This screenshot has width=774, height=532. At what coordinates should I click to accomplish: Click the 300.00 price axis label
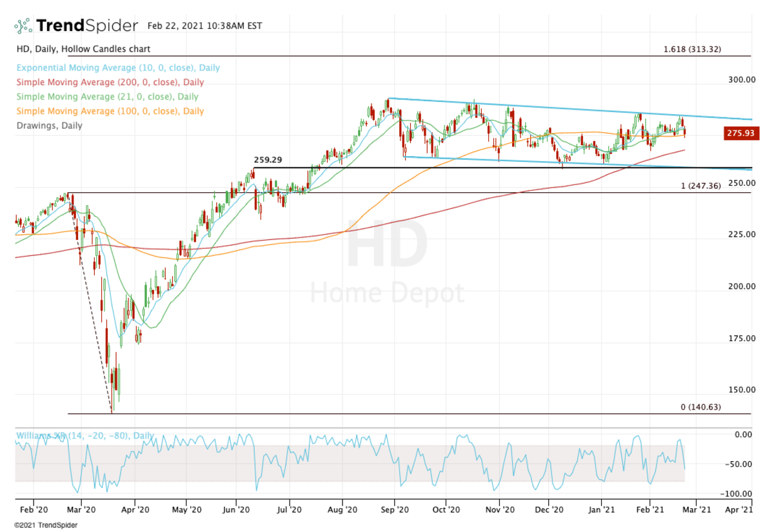[742, 80]
